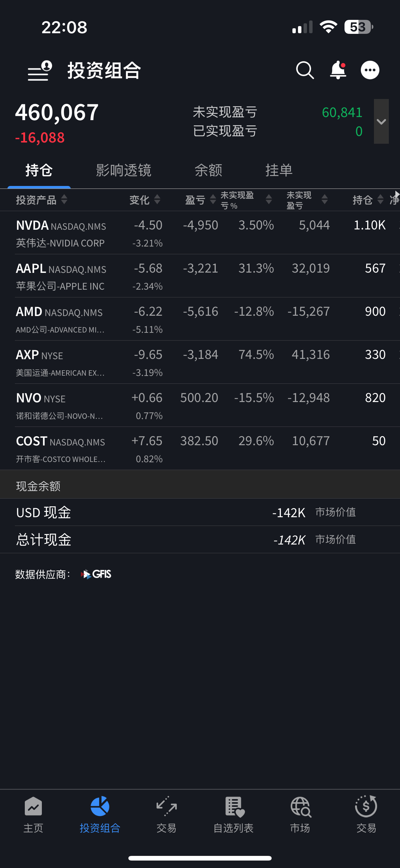The width and height of the screenshot is (400, 868).
Task: Tap the USD 现金 balance row
Action: tap(200, 513)
